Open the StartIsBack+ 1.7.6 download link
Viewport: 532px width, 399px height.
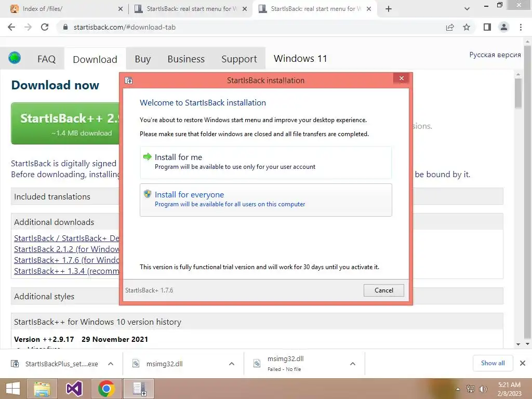point(66,260)
